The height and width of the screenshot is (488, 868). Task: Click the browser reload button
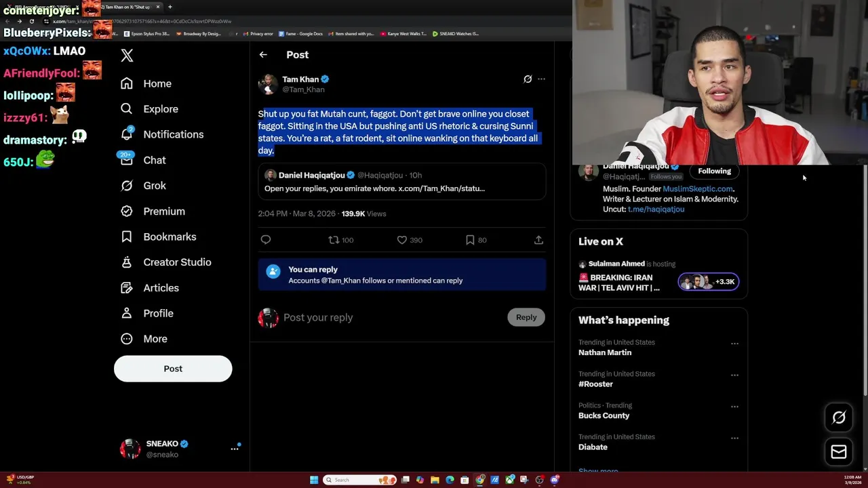click(x=32, y=21)
